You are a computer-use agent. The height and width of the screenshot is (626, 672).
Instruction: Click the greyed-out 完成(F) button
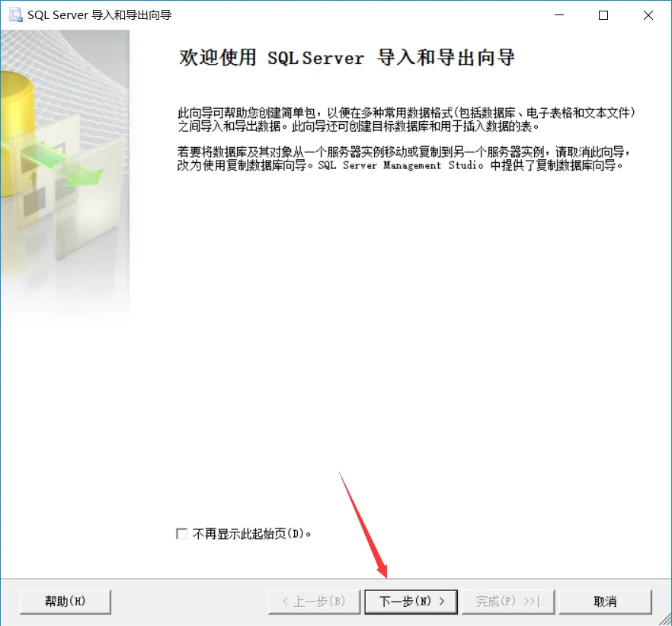[x=508, y=602]
